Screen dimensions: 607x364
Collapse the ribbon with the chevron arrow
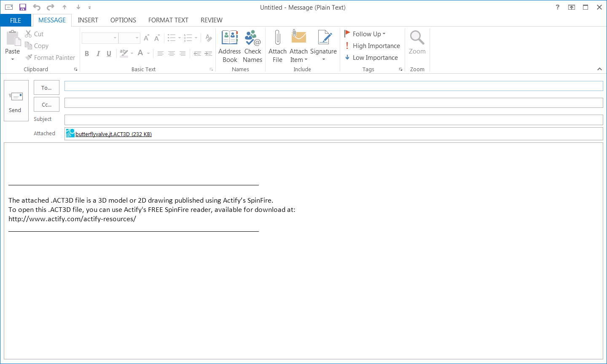(x=599, y=69)
